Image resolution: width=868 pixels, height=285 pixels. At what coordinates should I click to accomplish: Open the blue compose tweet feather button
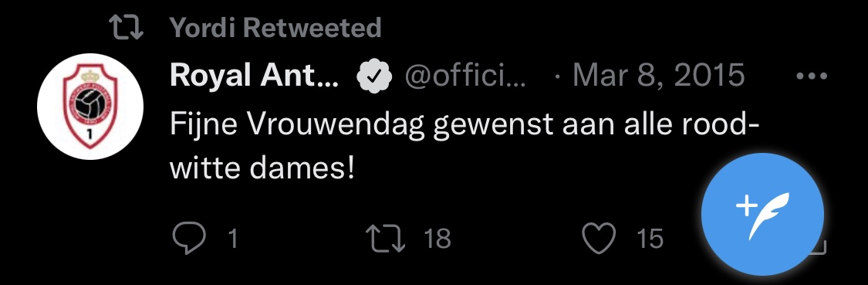coord(762,215)
